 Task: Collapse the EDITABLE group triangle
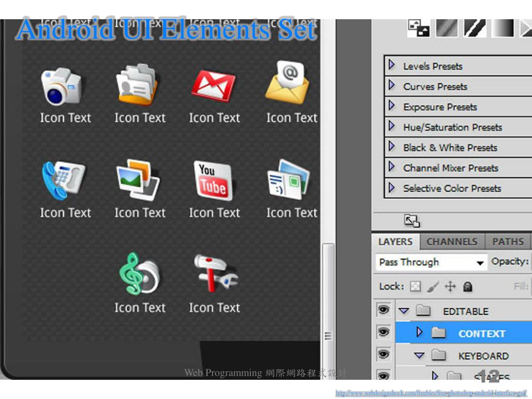pos(404,311)
